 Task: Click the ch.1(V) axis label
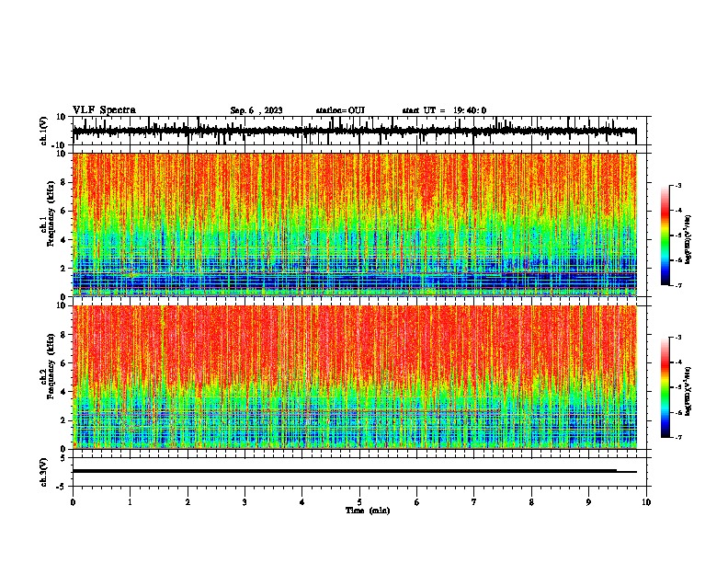coord(44,131)
